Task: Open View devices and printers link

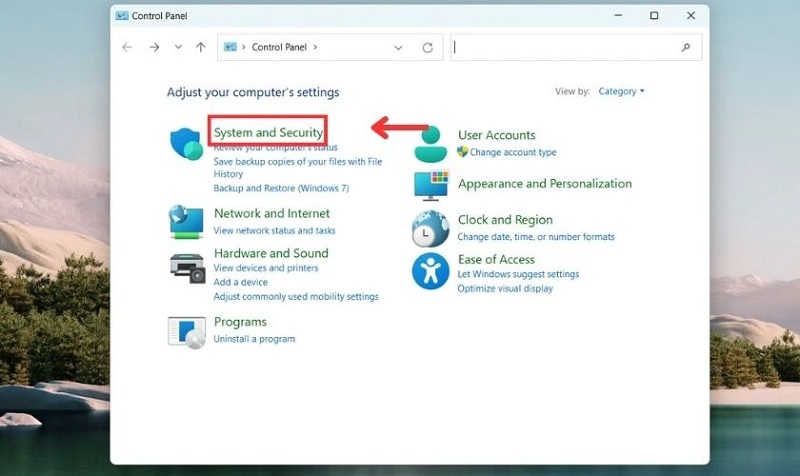Action: (x=266, y=268)
